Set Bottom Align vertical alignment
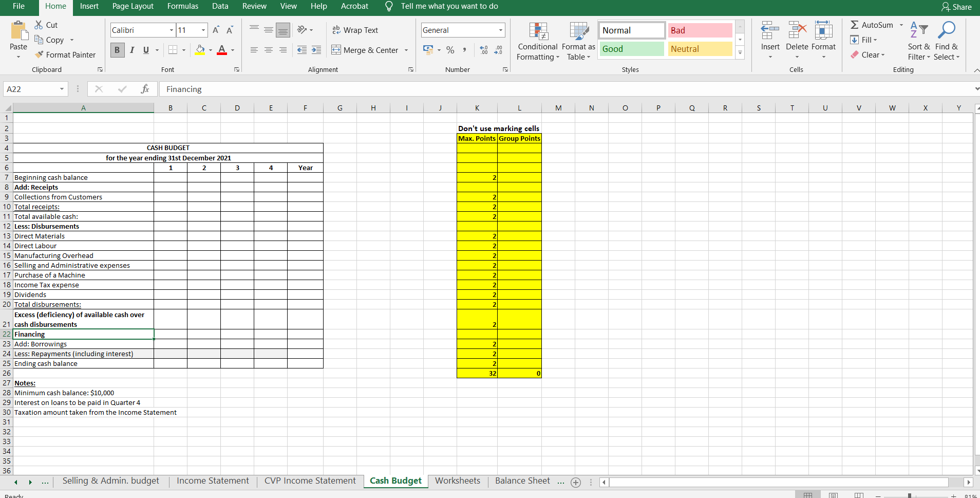The image size is (980, 498). (283, 30)
